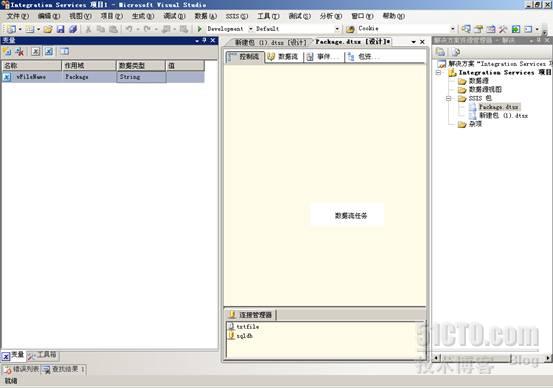Select the 连接管理器 tab

click(x=251, y=315)
